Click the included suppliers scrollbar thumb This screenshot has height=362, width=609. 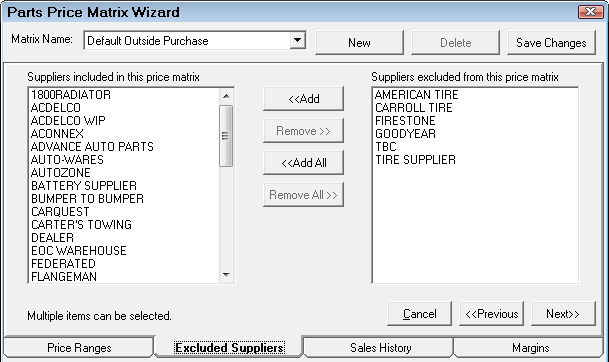226,136
